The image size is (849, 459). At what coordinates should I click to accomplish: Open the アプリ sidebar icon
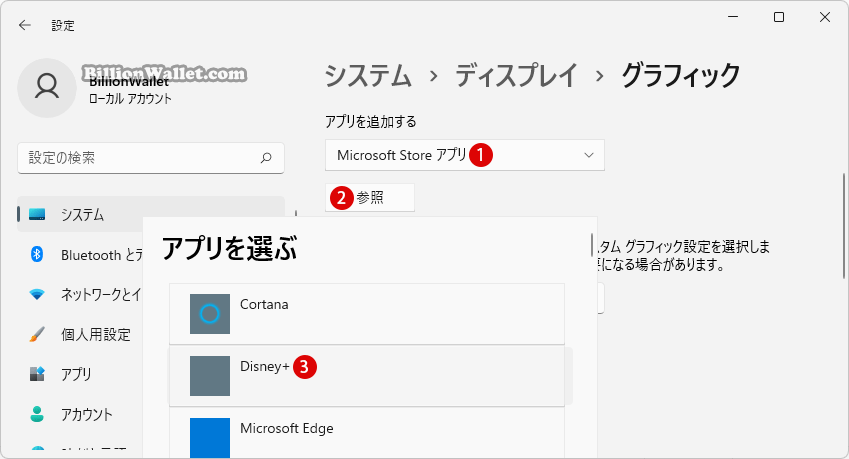pos(37,374)
